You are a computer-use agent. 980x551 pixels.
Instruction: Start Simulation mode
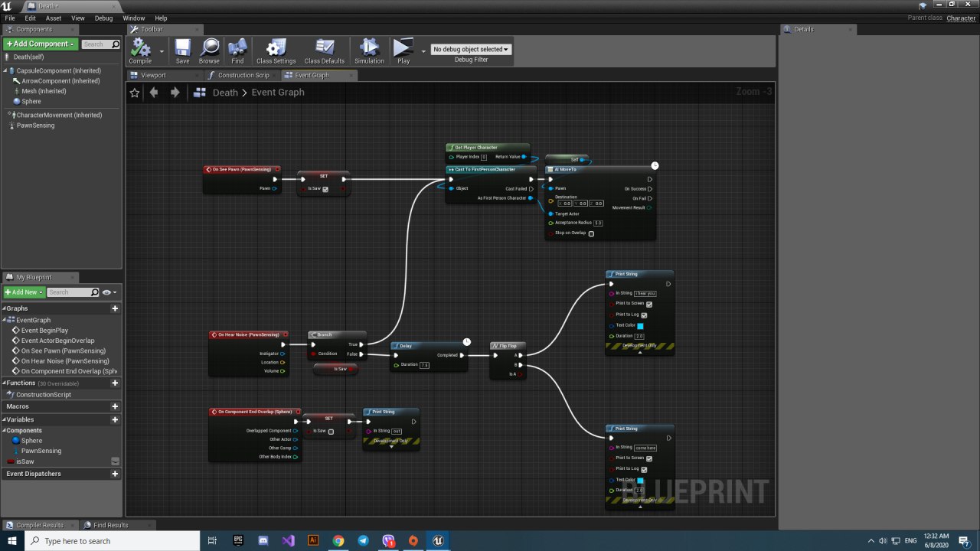tap(369, 51)
